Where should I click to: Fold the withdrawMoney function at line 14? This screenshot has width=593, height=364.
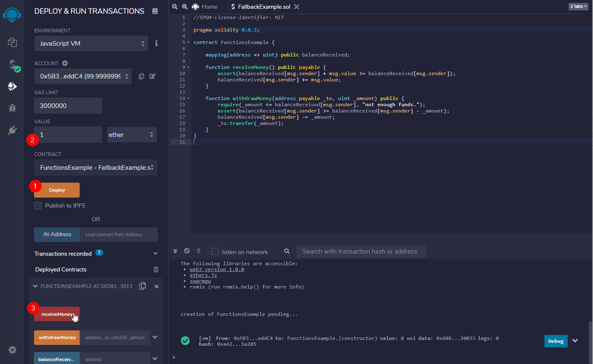point(188,98)
